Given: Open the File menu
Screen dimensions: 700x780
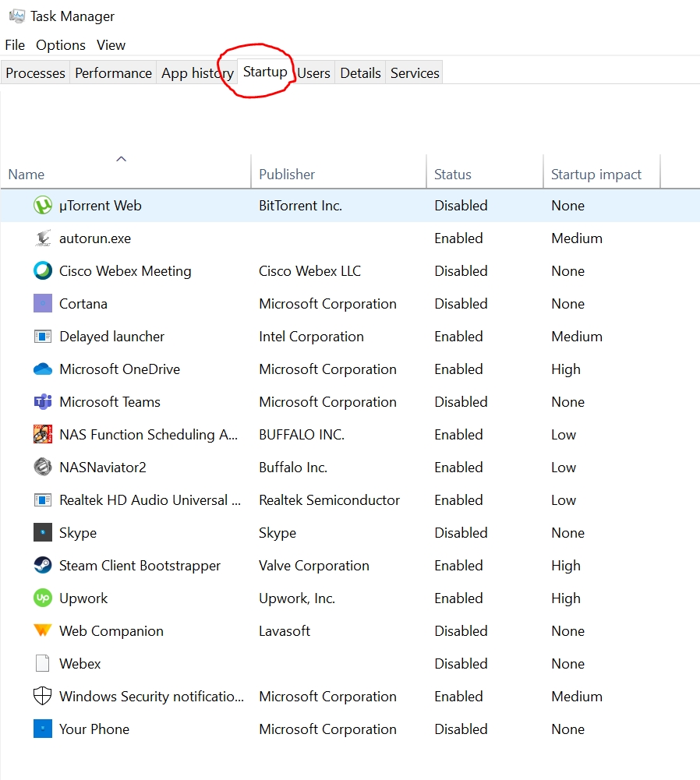Looking at the screenshot, I should tap(15, 45).
